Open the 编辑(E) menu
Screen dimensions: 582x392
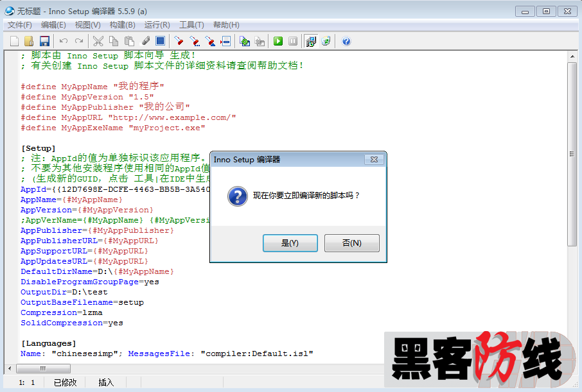[x=53, y=25]
